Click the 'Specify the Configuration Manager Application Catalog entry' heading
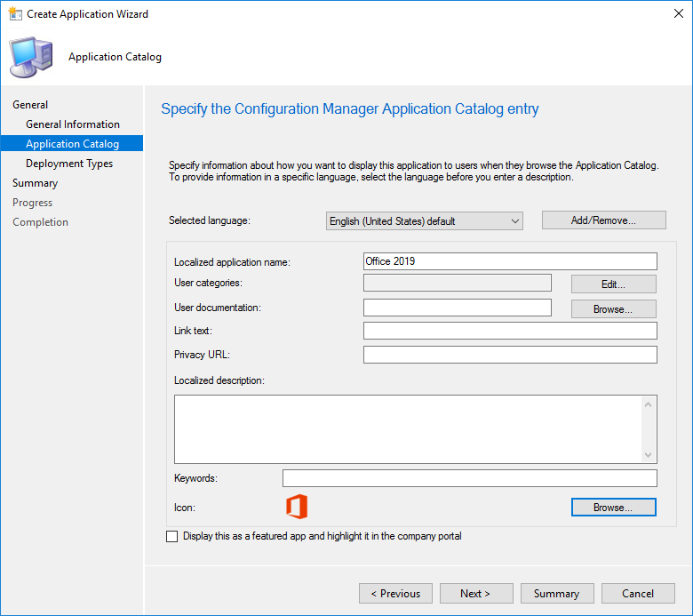 (349, 108)
